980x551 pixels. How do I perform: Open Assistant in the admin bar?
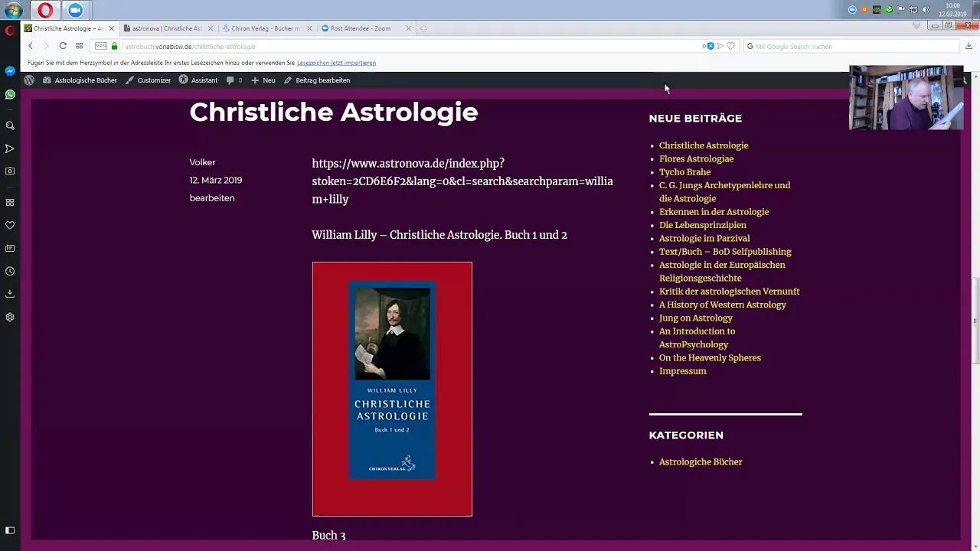tap(198, 80)
